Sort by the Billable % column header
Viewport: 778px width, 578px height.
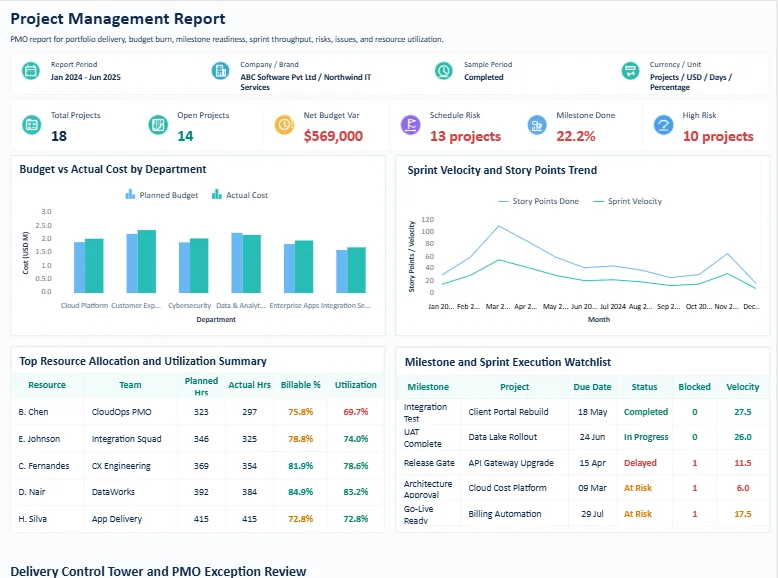301,385
